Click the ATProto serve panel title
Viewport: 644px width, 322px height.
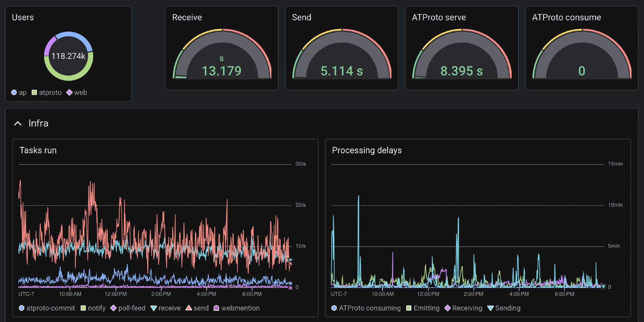pos(439,17)
